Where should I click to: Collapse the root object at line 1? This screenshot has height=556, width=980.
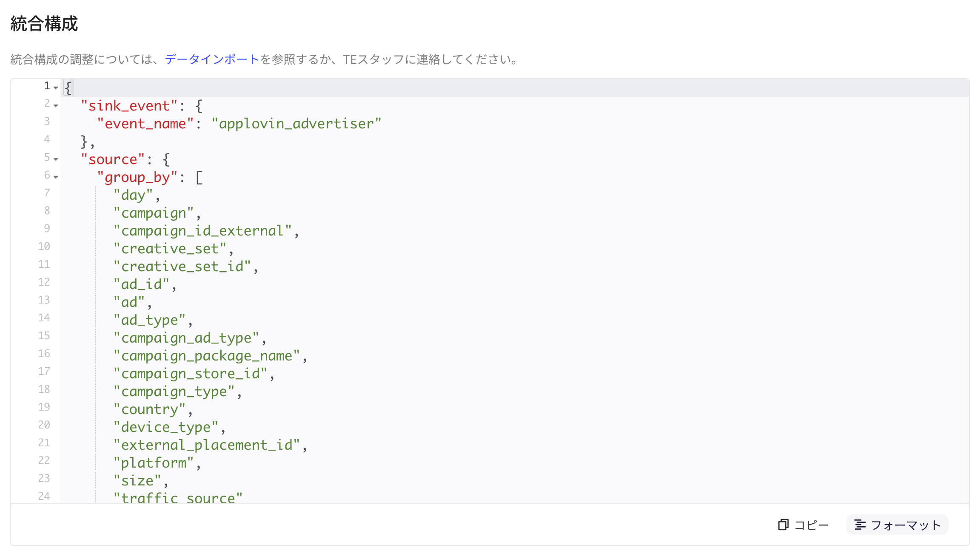tap(56, 88)
